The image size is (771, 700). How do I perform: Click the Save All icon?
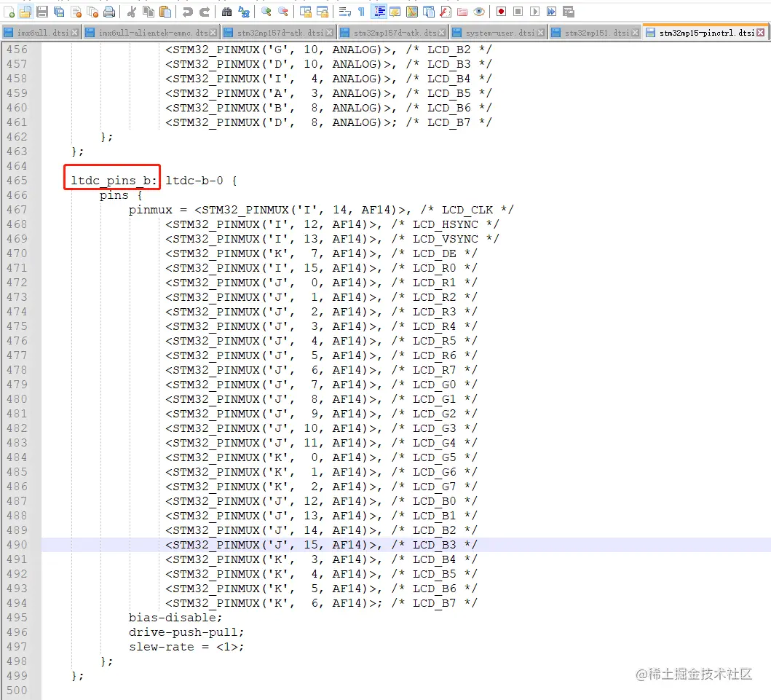pos(59,12)
